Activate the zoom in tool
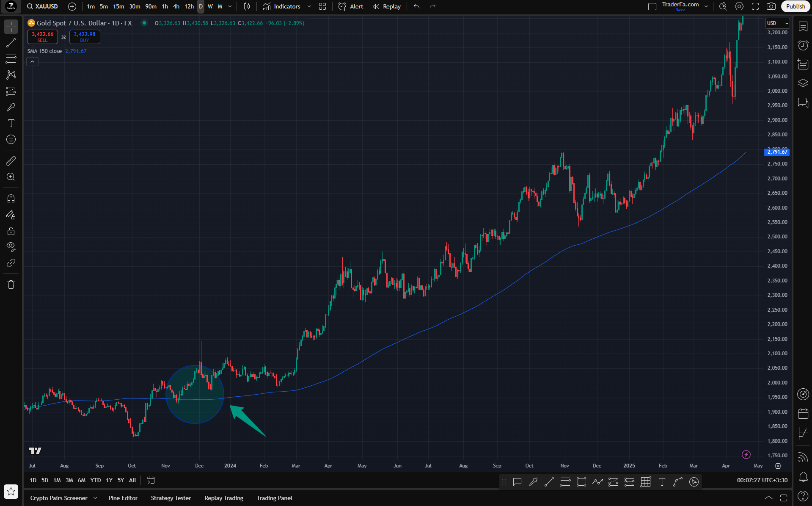 pyautogui.click(x=11, y=177)
